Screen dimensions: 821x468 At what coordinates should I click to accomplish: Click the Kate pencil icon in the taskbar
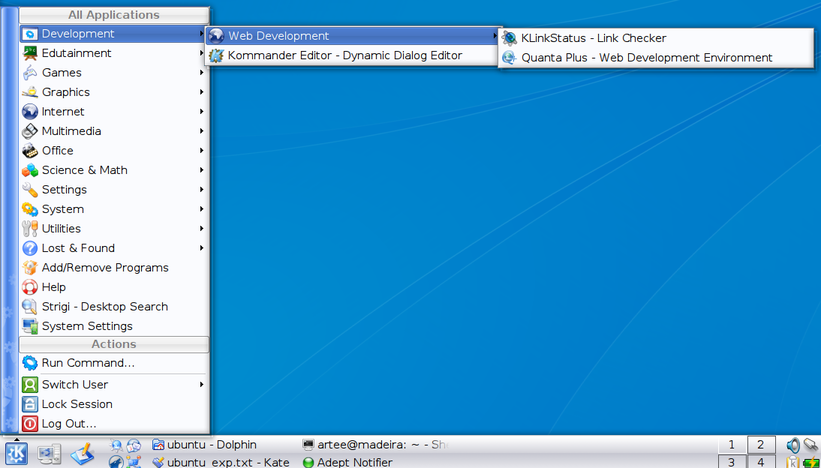(158, 462)
